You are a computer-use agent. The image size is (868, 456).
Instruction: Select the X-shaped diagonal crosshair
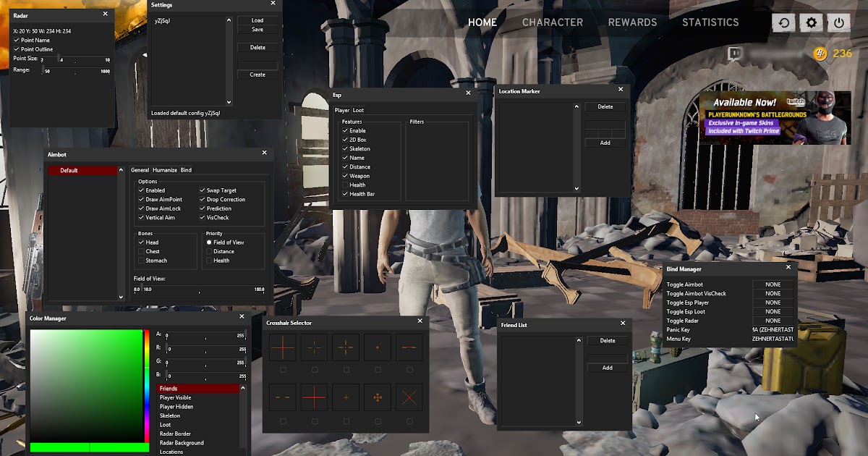409,397
